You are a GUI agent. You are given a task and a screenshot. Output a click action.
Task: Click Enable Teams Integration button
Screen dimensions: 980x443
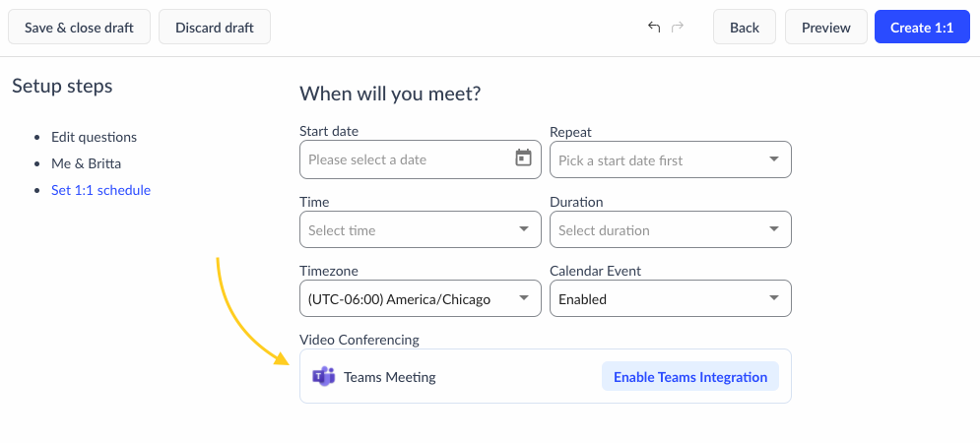689,376
